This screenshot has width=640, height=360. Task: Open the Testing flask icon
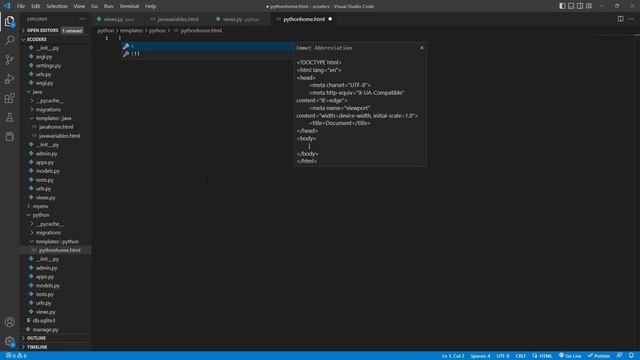tap(9, 118)
